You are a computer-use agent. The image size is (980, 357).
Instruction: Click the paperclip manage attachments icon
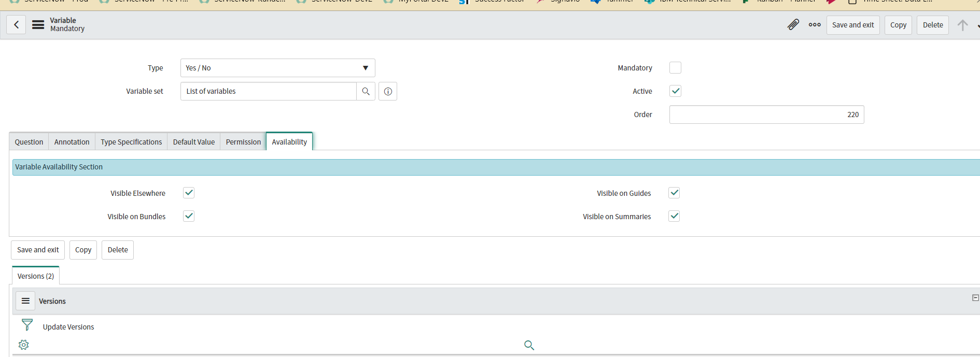coord(793,24)
